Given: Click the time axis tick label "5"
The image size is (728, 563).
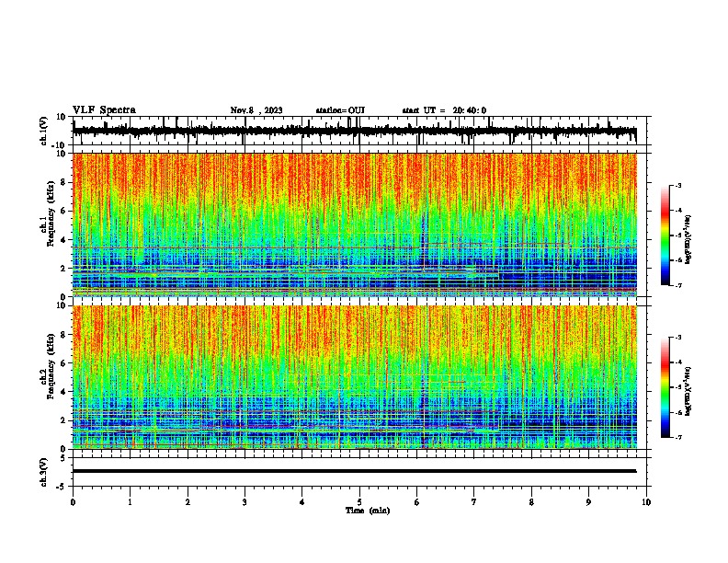Looking at the screenshot, I should (359, 502).
